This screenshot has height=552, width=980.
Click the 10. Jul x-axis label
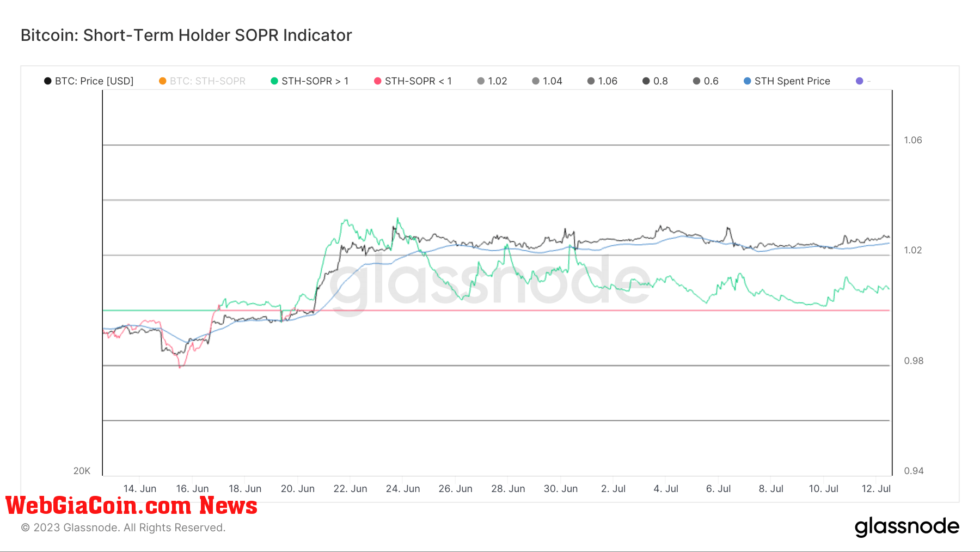point(824,489)
